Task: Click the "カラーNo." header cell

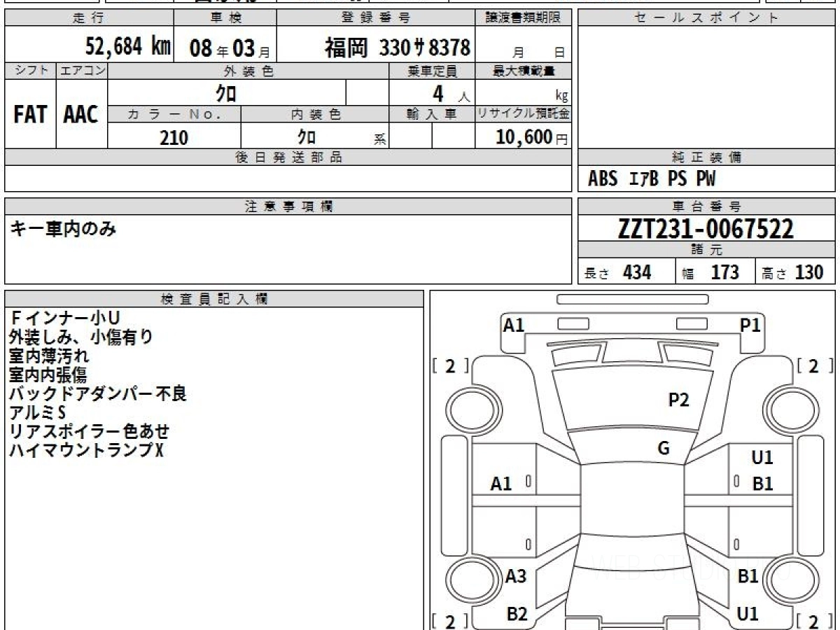Action: [174, 114]
